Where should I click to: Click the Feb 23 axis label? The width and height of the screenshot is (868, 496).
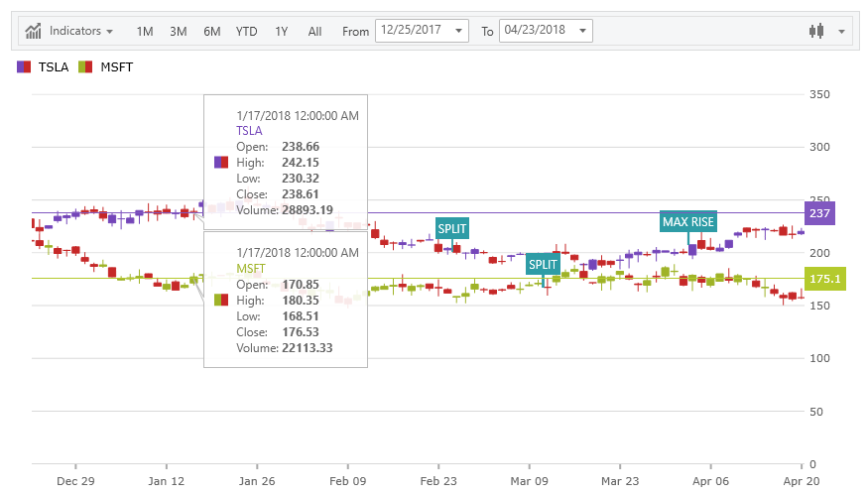438,481
